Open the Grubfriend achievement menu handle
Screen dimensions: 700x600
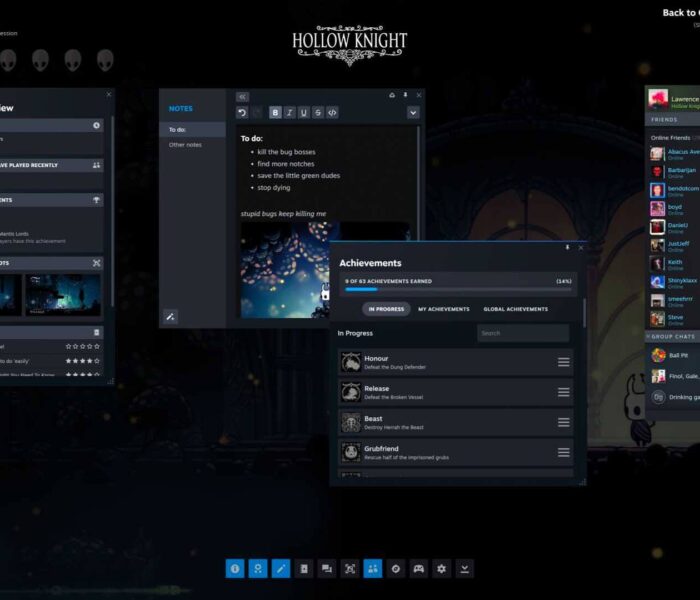[x=563, y=452]
